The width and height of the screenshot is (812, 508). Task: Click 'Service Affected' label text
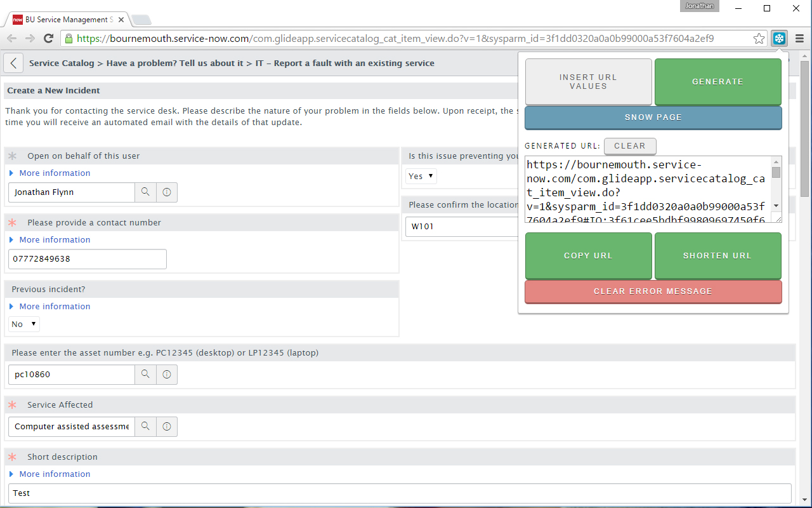click(60, 405)
